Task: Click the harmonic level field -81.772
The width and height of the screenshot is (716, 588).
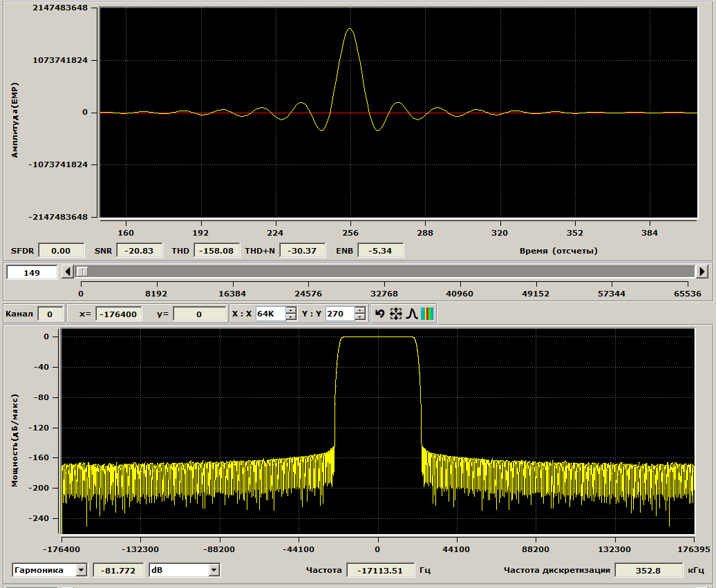Action: [x=118, y=570]
